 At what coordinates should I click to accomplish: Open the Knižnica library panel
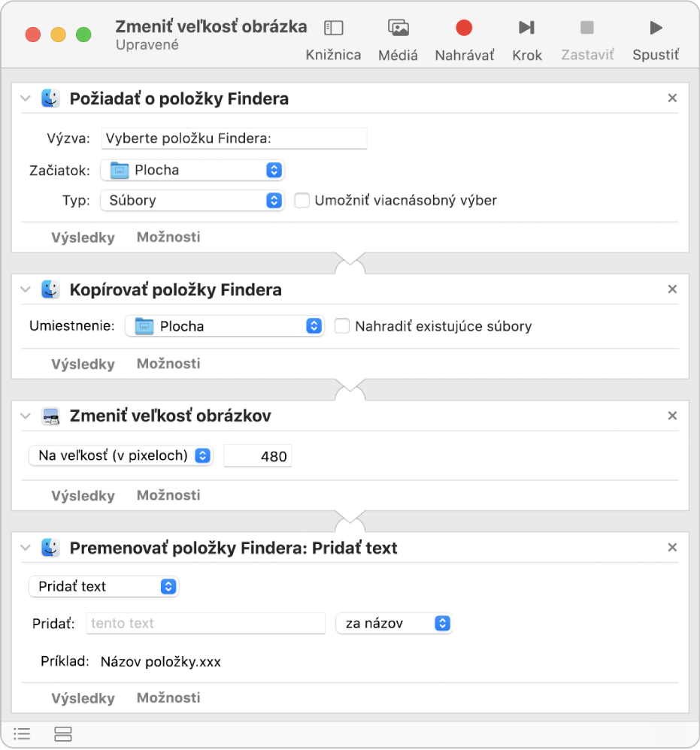click(x=333, y=39)
